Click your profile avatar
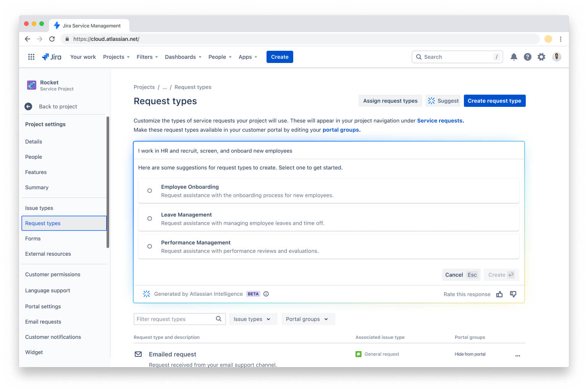The image size is (588, 390). coord(557,56)
